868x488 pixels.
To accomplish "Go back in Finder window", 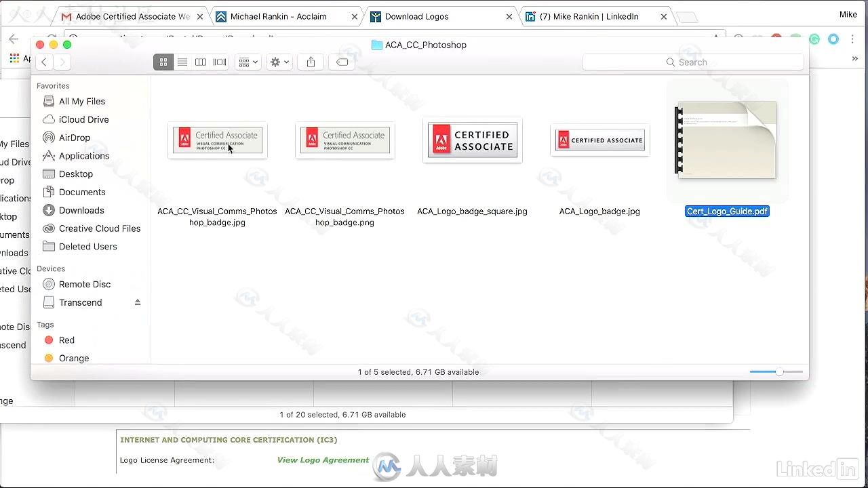I will point(44,62).
